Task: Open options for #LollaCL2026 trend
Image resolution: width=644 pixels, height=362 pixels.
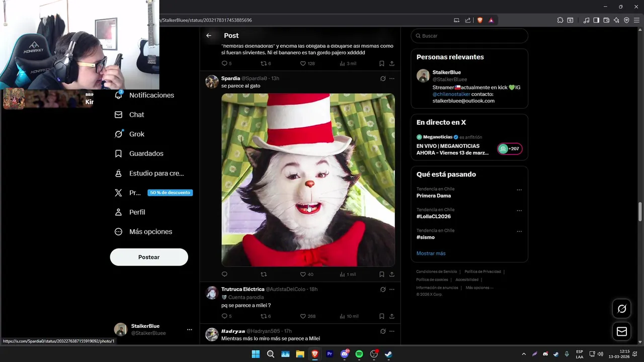Action: click(x=519, y=211)
